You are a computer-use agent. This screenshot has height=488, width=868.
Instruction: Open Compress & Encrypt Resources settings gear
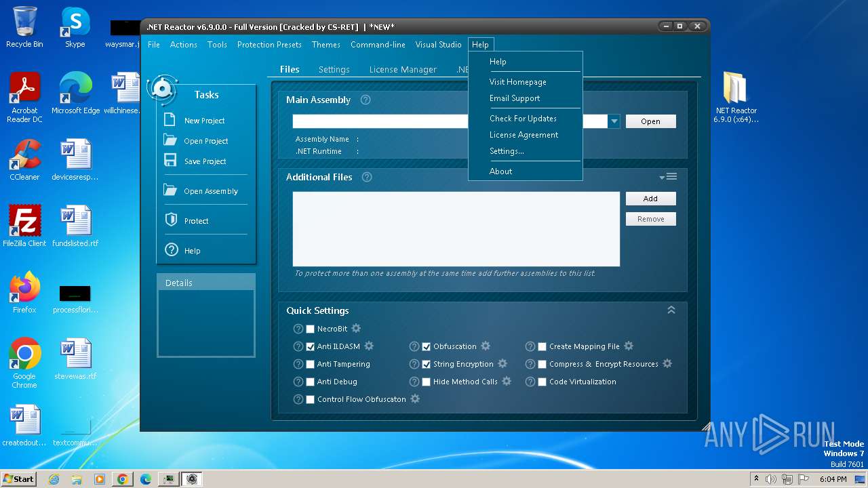coord(667,363)
